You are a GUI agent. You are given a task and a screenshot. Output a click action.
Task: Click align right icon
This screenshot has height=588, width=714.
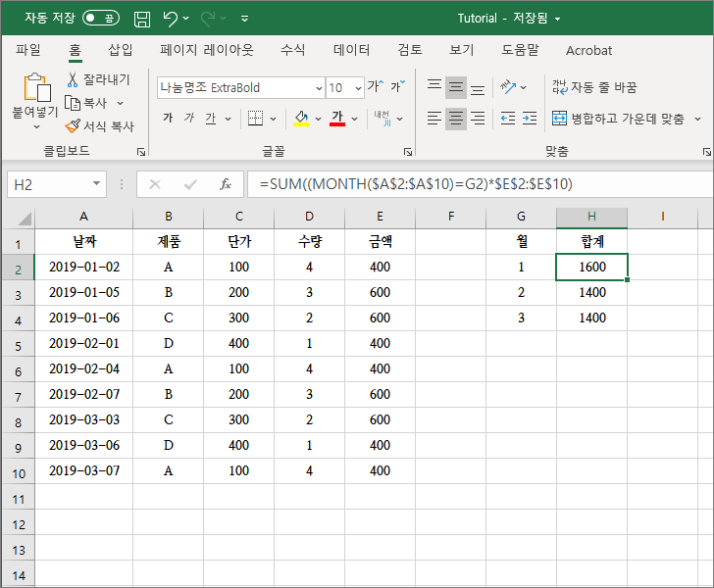478,119
